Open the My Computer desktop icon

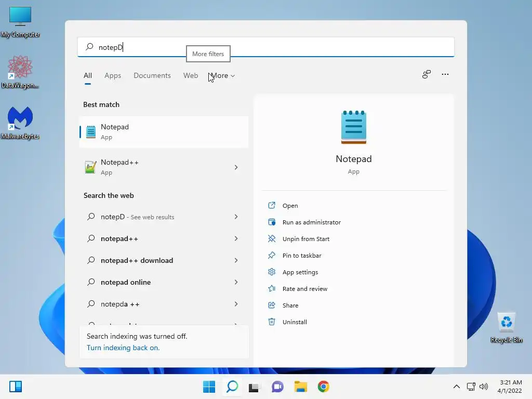tap(20, 22)
